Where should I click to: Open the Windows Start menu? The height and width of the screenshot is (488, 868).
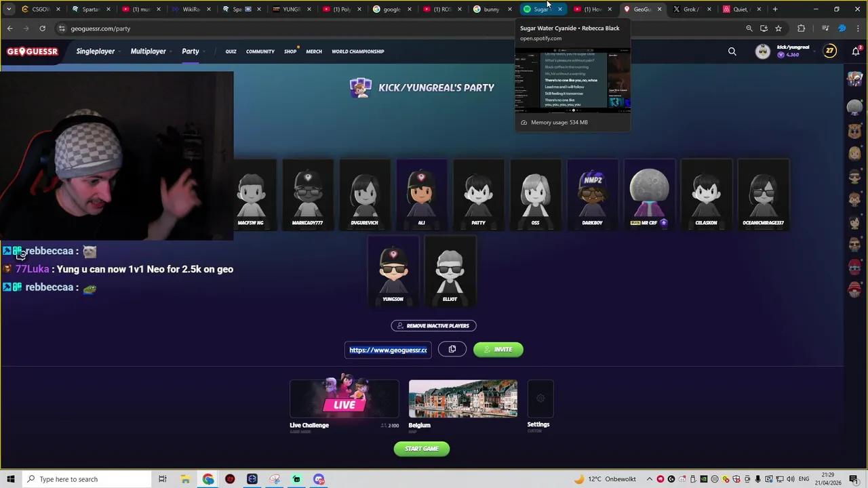point(10,479)
